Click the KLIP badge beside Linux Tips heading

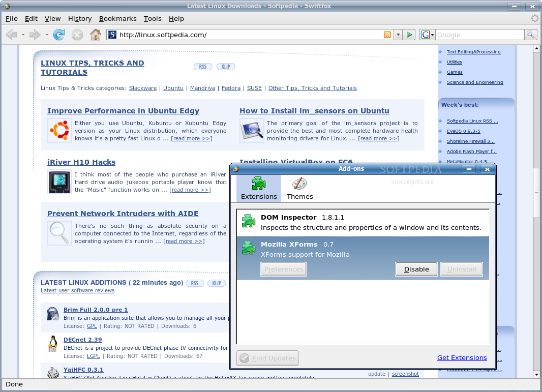click(226, 67)
